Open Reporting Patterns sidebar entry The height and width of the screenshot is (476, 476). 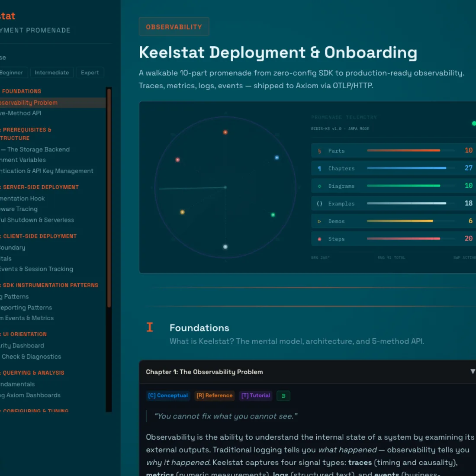(x=26, y=308)
